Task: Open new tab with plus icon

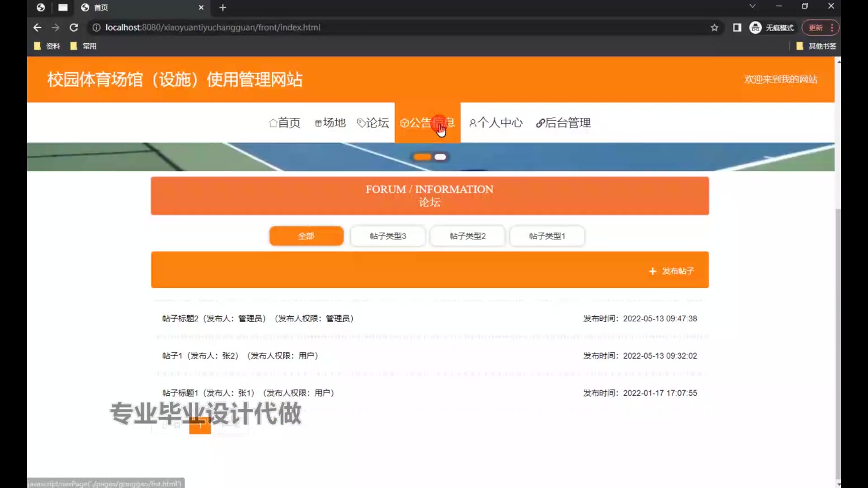Action: coord(222,8)
